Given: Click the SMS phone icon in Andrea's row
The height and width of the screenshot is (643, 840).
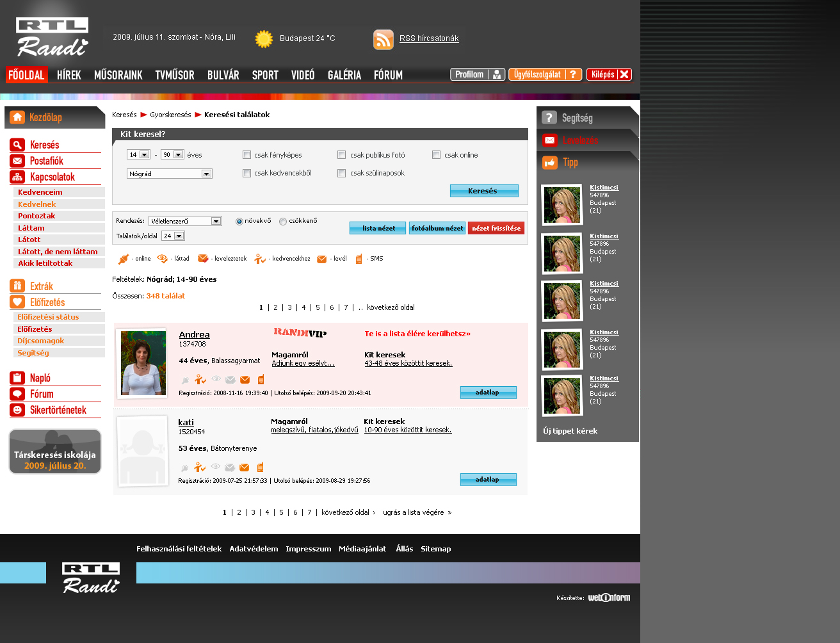Looking at the screenshot, I should click(x=261, y=380).
